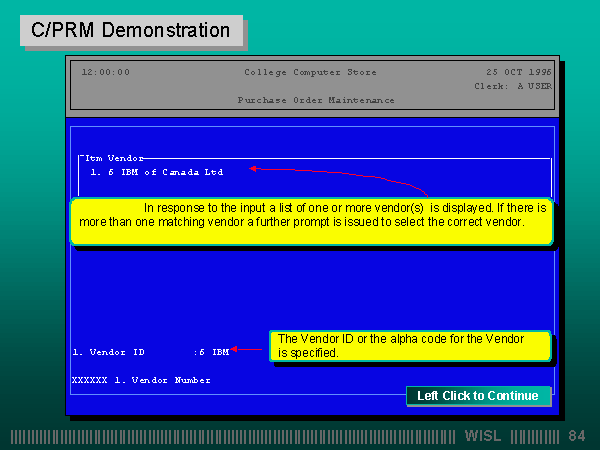600x450 pixels.
Task: Click the C/PRM Demonstration title box
Action: (x=131, y=31)
